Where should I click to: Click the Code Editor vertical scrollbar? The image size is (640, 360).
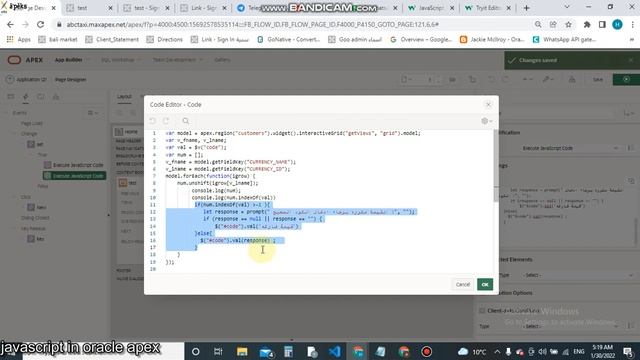[x=496, y=165]
